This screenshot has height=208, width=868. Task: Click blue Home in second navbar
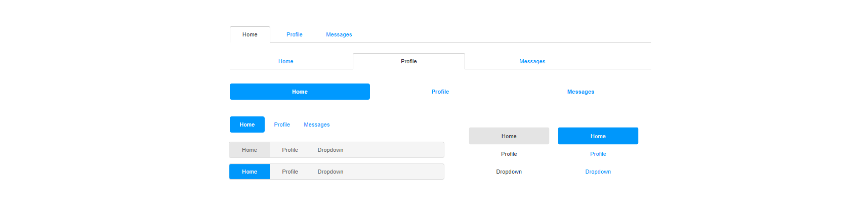coord(249,172)
